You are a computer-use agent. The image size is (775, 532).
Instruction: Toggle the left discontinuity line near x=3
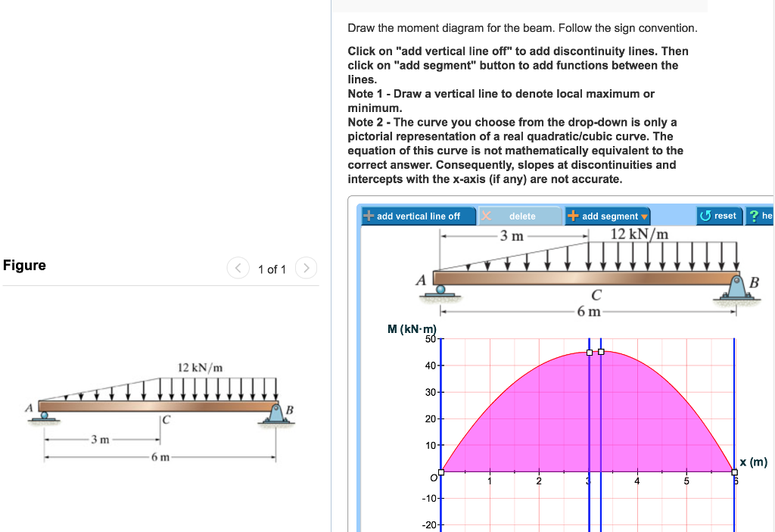point(589,416)
